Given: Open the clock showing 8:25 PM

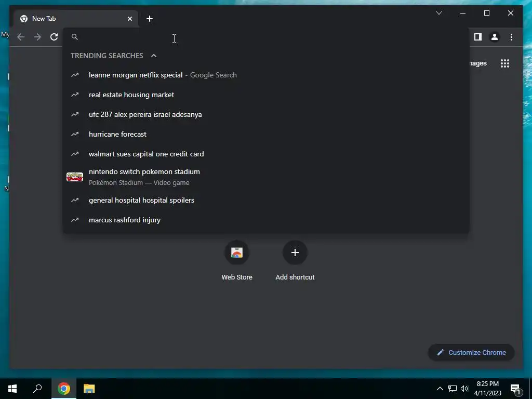Looking at the screenshot, I should click(487, 389).
